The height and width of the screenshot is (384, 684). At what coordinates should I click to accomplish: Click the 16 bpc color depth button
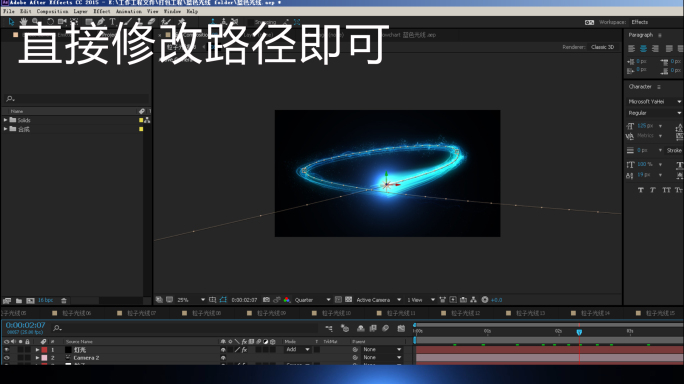(45, 300)
